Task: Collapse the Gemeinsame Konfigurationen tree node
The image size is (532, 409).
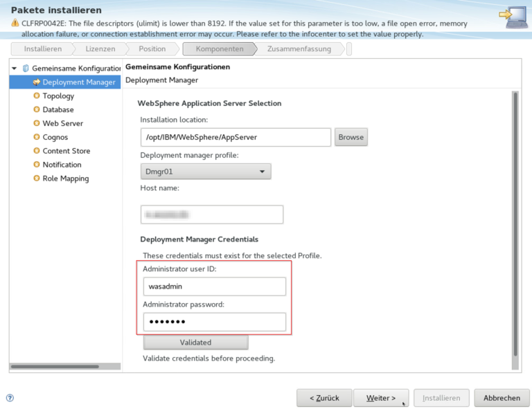Action: (15, 69)
